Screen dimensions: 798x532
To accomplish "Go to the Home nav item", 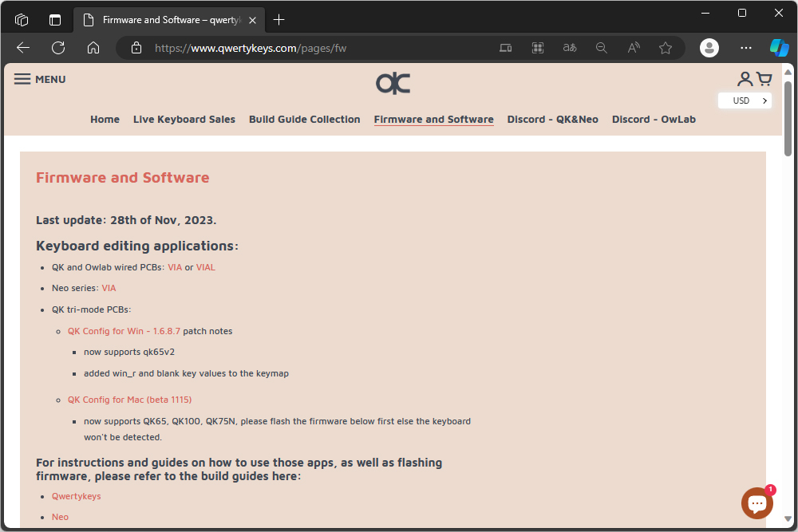I will [x=105, y=120].
